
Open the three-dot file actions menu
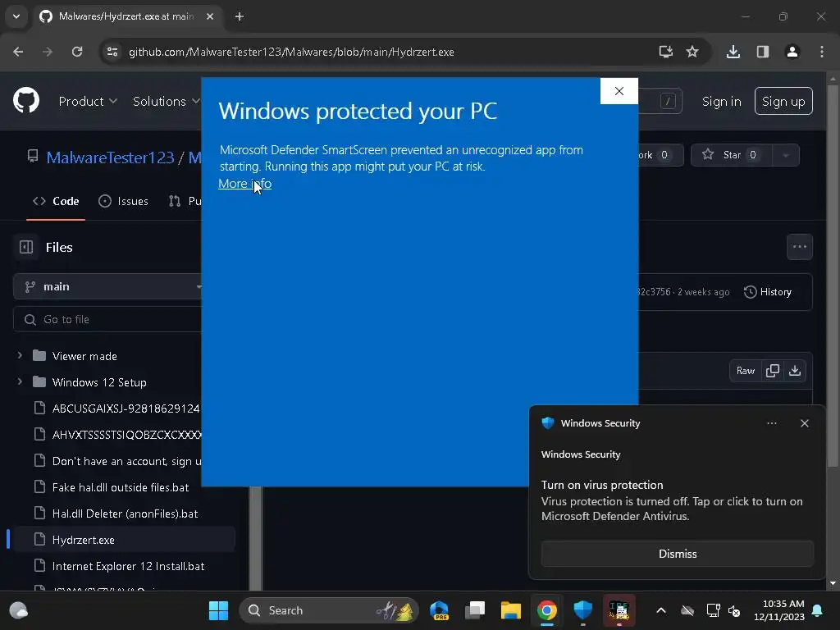799,247
